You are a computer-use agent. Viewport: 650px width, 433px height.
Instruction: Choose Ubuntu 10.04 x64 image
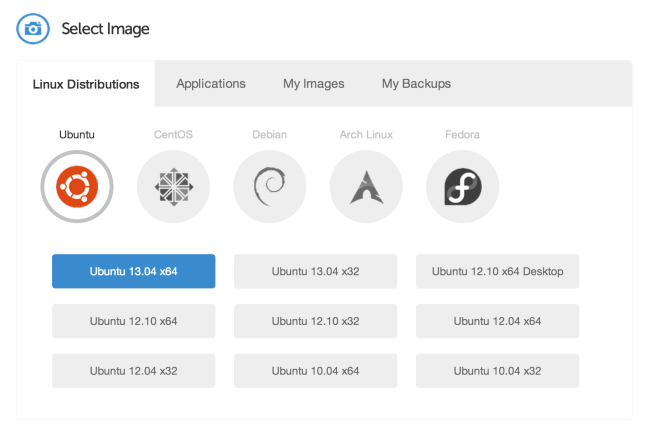[315, 370]
